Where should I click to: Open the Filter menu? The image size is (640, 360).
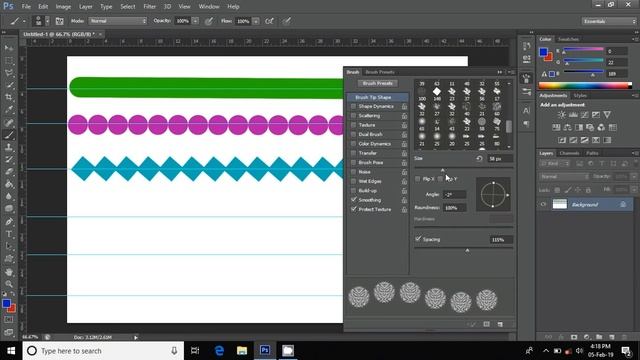click(x=149, y=7)
